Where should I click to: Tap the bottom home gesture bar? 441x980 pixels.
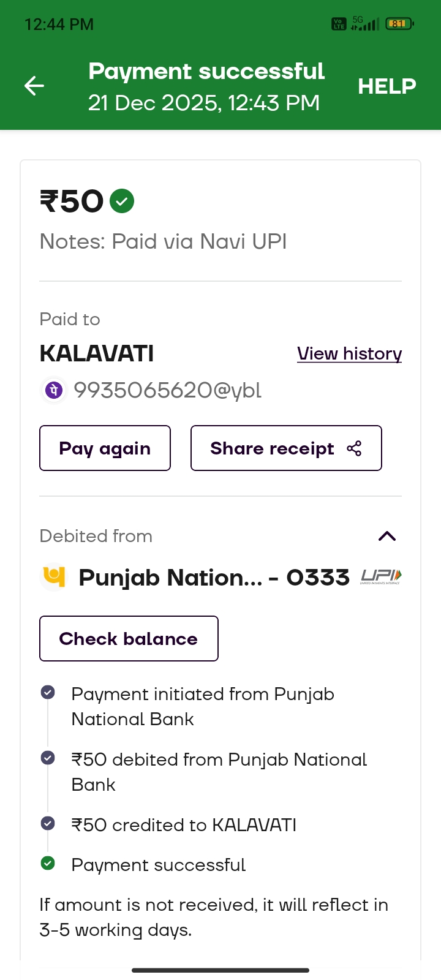pos(221,970)
